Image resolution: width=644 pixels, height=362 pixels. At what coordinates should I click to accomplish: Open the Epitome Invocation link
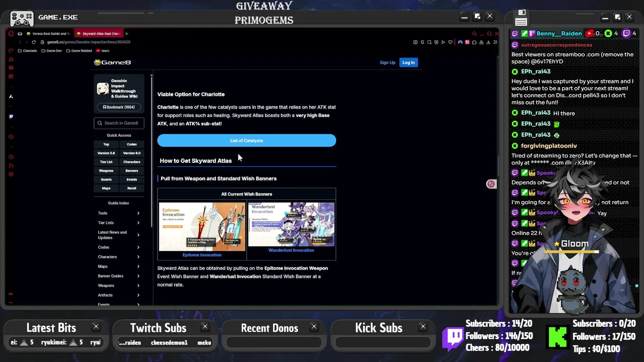[x=202, y=255]
